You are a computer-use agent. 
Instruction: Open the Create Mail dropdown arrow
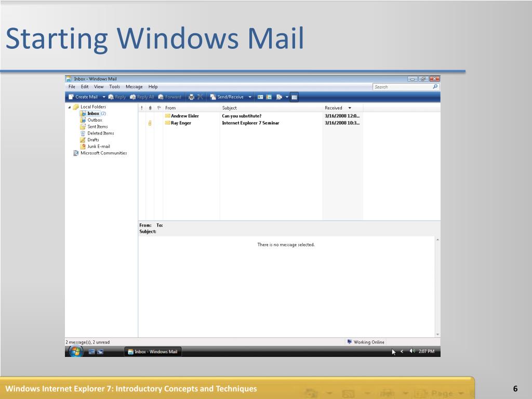click(104, 97)
